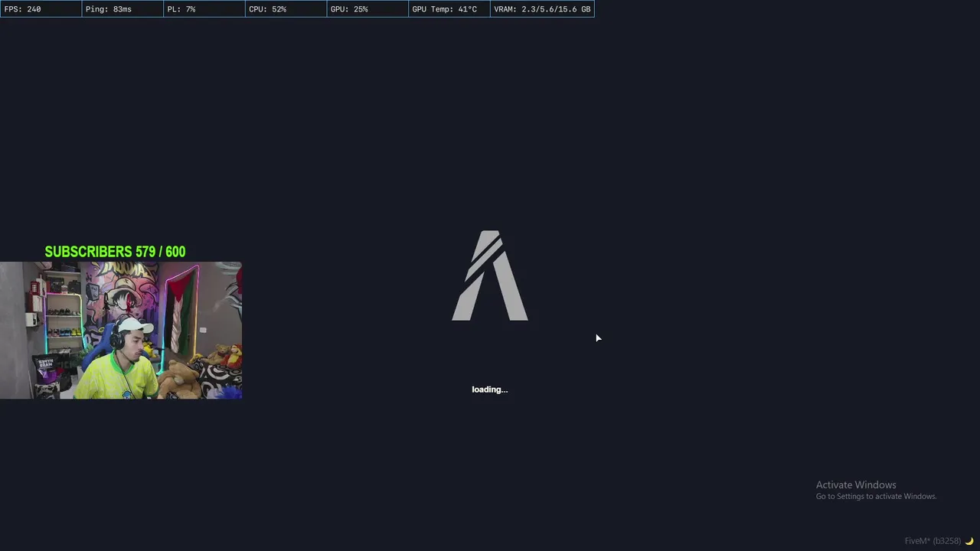Click the loading... text

[x=489, y=390]
